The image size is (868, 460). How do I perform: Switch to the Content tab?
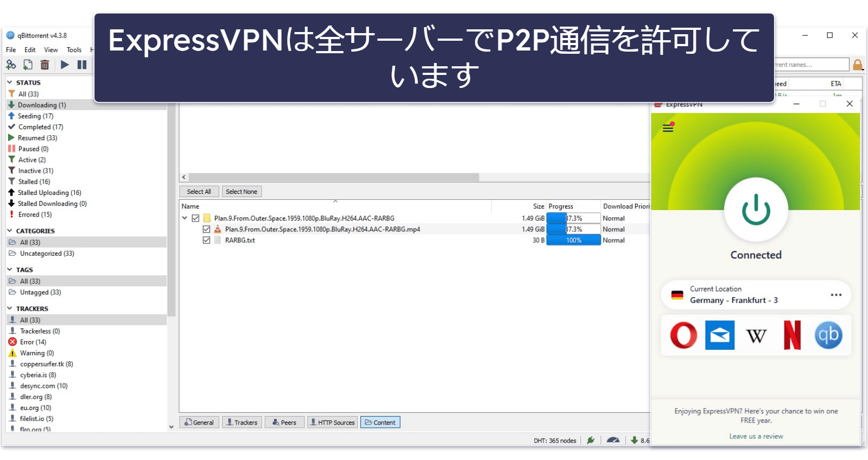380,423
